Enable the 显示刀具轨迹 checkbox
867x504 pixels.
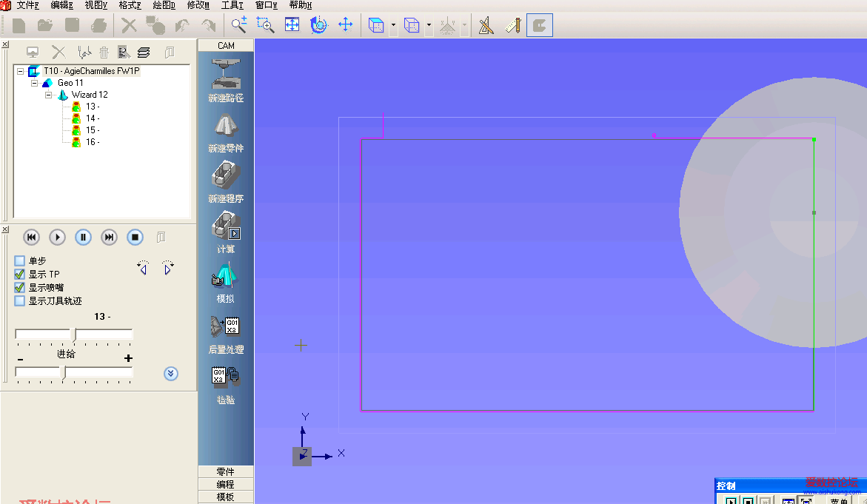point(20,300)
